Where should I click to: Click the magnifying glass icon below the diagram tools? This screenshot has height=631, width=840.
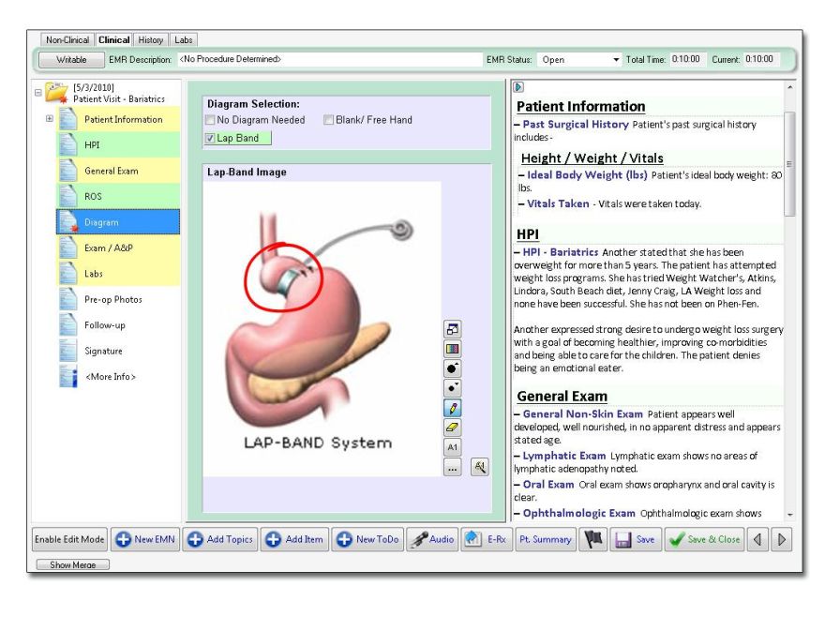481,465
